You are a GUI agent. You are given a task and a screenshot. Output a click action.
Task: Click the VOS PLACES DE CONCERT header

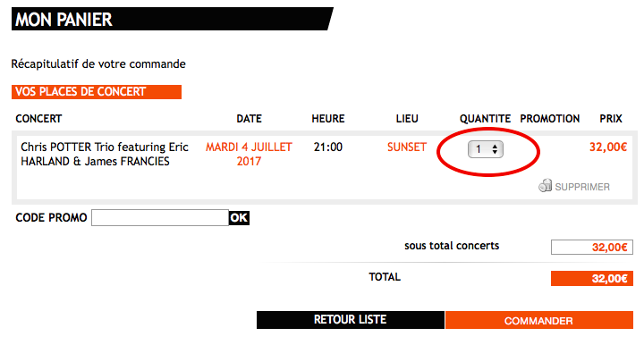pyautogui.click(x=97, y=92)
